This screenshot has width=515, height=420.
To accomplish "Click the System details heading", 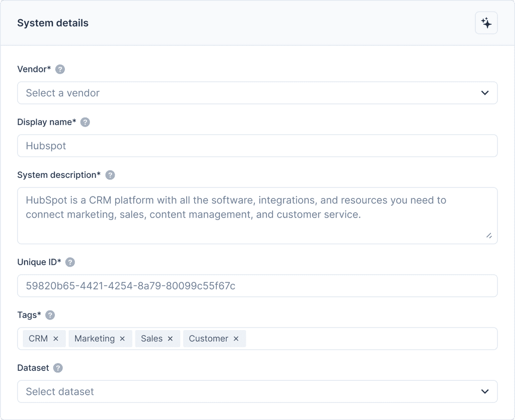I will pyautogui.click(x=53, y=23).
